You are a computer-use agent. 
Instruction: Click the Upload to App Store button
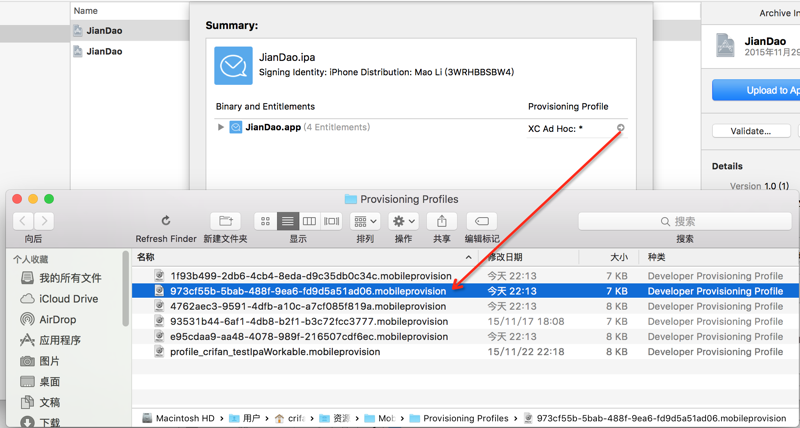(756, 90)
